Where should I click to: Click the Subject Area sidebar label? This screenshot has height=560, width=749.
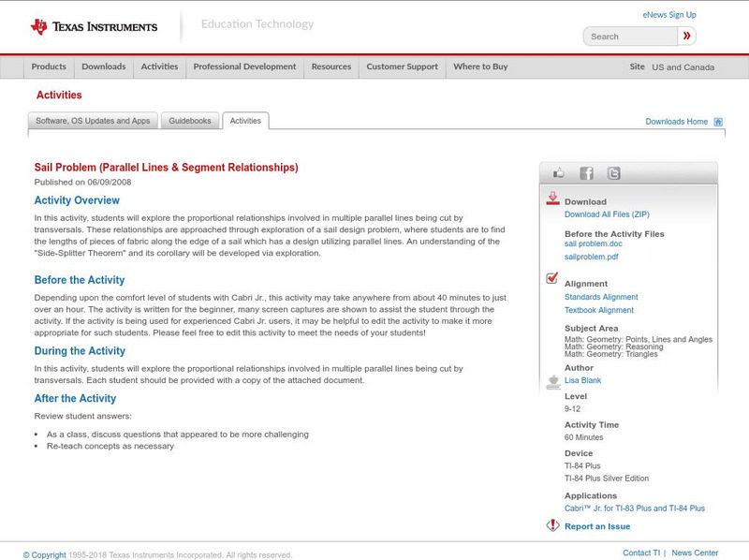tap(592, 329)
